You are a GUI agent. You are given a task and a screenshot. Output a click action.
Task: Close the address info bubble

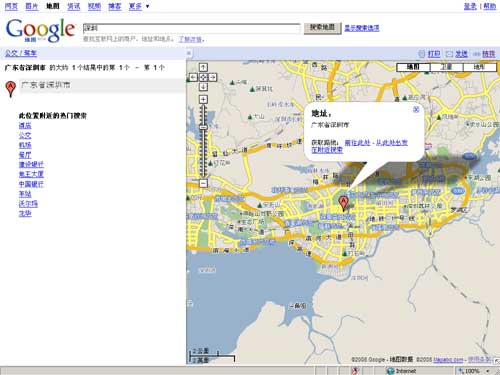coord(416,109)
